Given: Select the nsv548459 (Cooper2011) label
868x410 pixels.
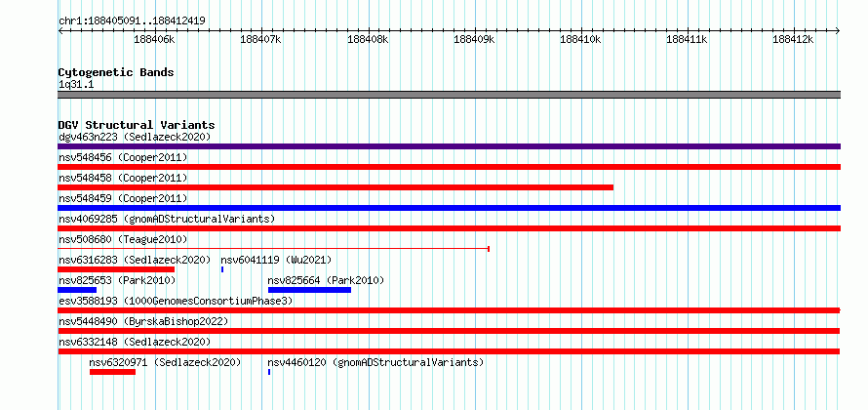Looking at the screenshot, I should coord(123,198).
